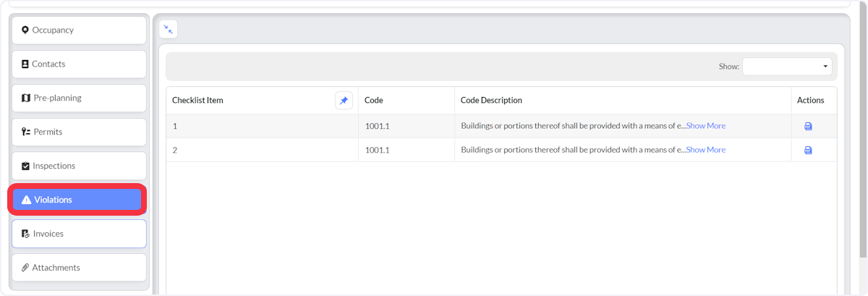Select the Actions column header
Screen dimensions: 868x296
(x=811, y=101)
